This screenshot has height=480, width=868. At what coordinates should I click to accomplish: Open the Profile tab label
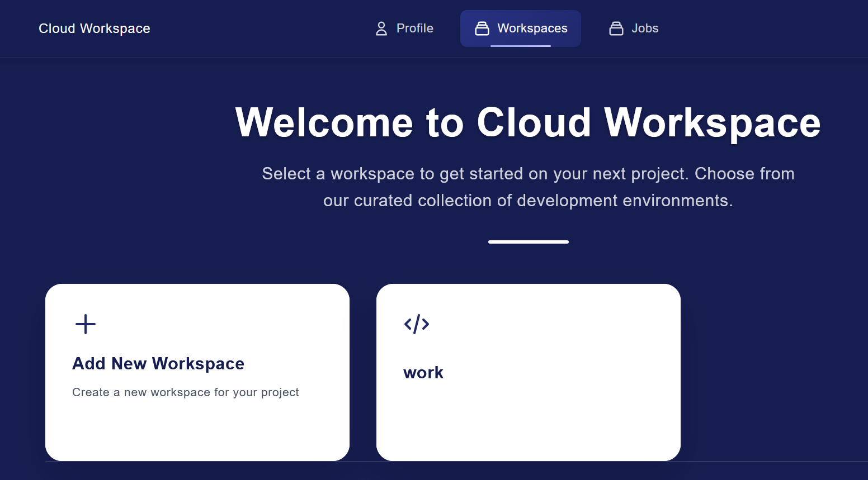tap(414, 28)
